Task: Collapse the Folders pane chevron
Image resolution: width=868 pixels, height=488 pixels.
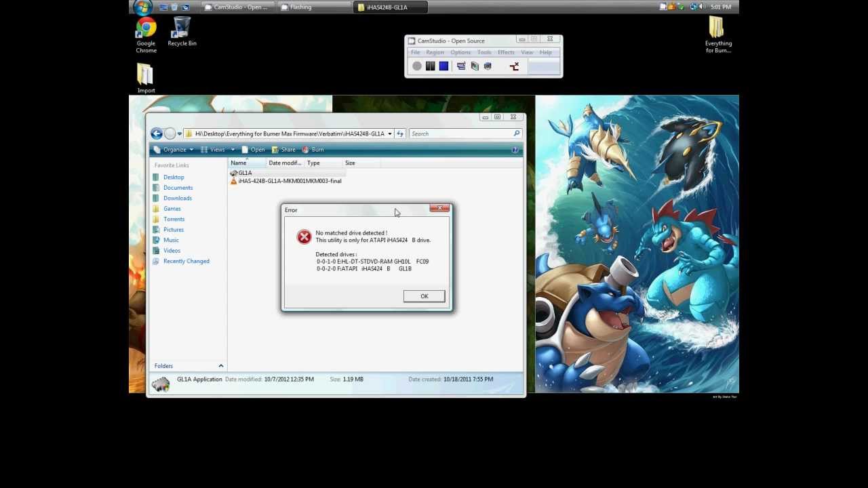Action: pyautogui.click(x=220, y=366)
